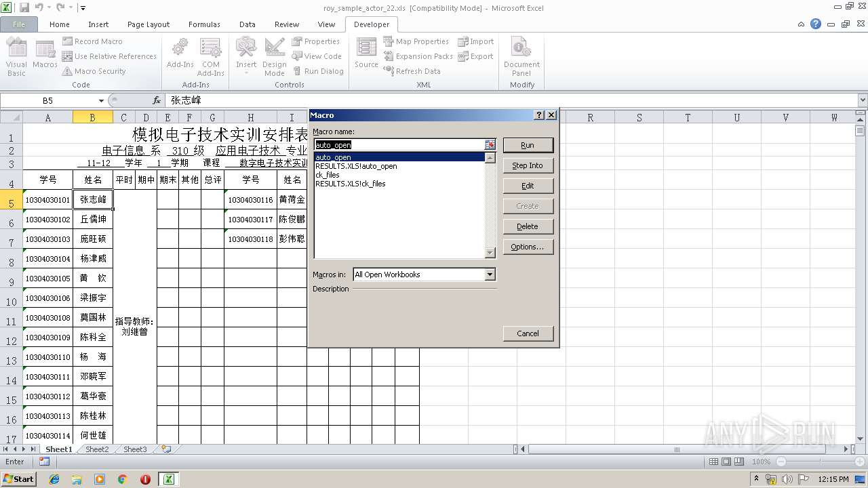The image size is (868, 488).
Task: Click the Macro dialog help button
Action: point(539,115)
